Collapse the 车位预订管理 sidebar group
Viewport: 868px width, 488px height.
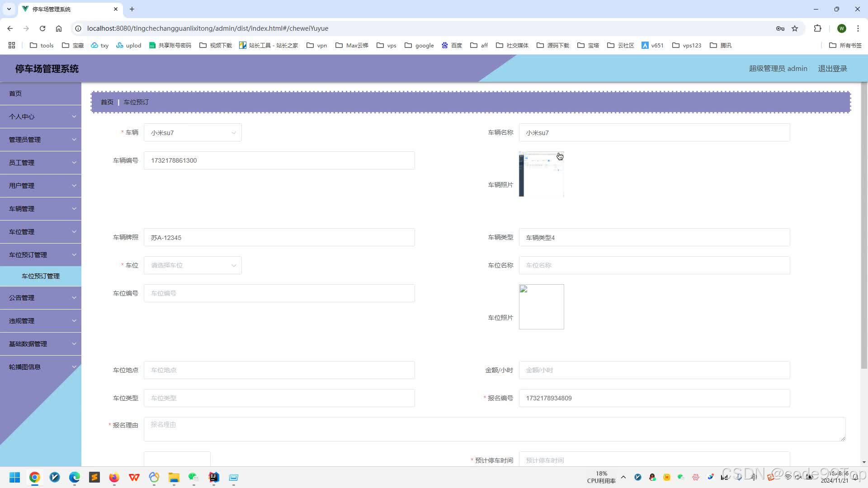[41, 255]
